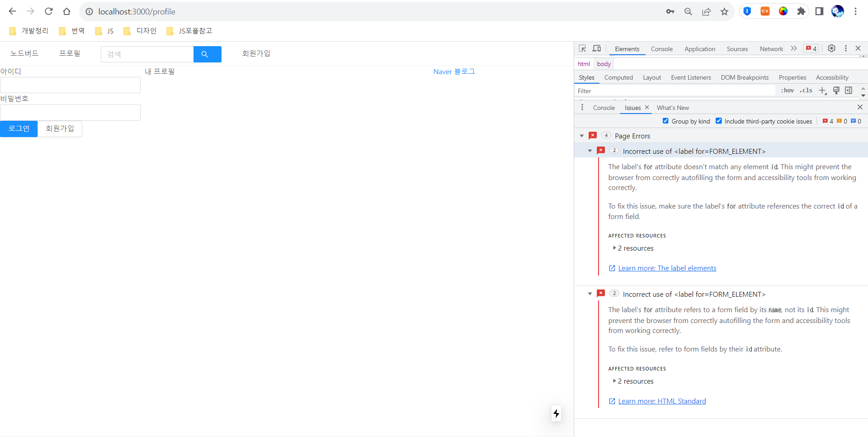Go to browser home icon
Viewport: 868px width, 437px height.
[67, 11]
